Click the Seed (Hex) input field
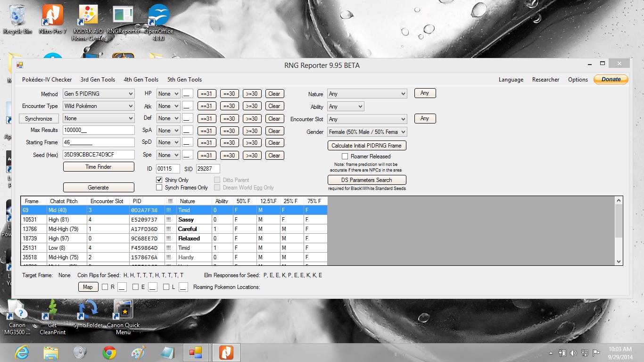644x362 pixels. 99,155
